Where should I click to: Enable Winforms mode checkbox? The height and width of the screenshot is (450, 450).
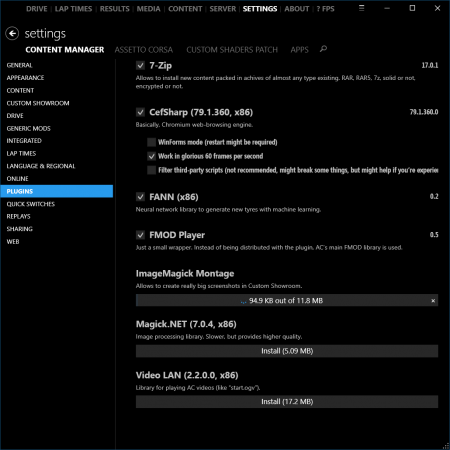[x=151, y=142]
